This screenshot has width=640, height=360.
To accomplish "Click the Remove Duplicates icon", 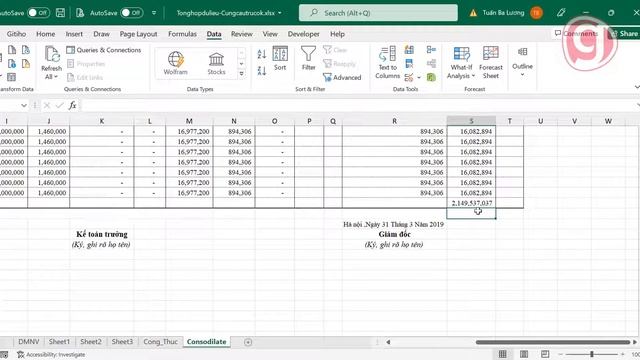I will click(409, 63).
